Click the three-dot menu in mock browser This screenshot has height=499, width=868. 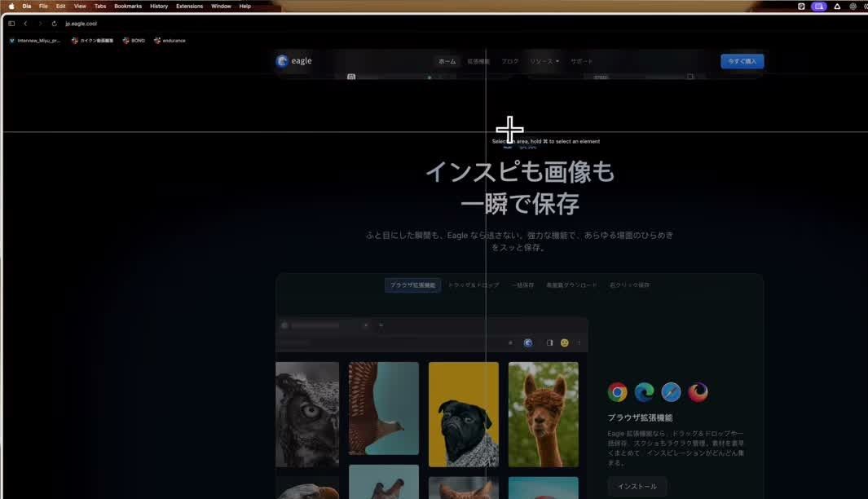[x=579, y=342]
